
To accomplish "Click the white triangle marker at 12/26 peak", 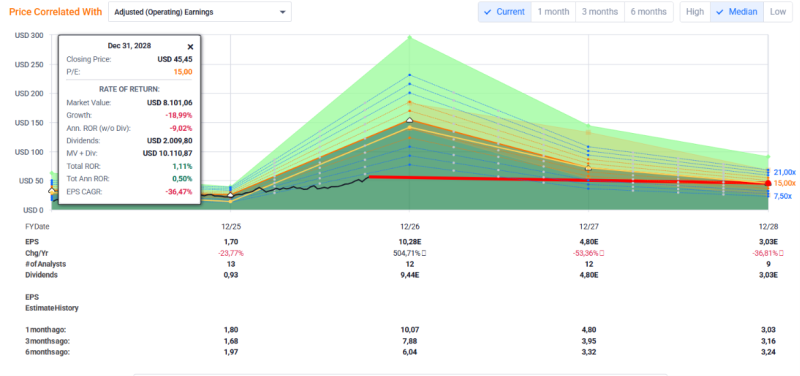I will 409,120.
